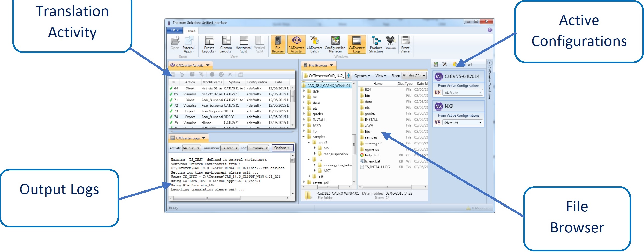Open the Log Summary selector

(x=258, y=148)
